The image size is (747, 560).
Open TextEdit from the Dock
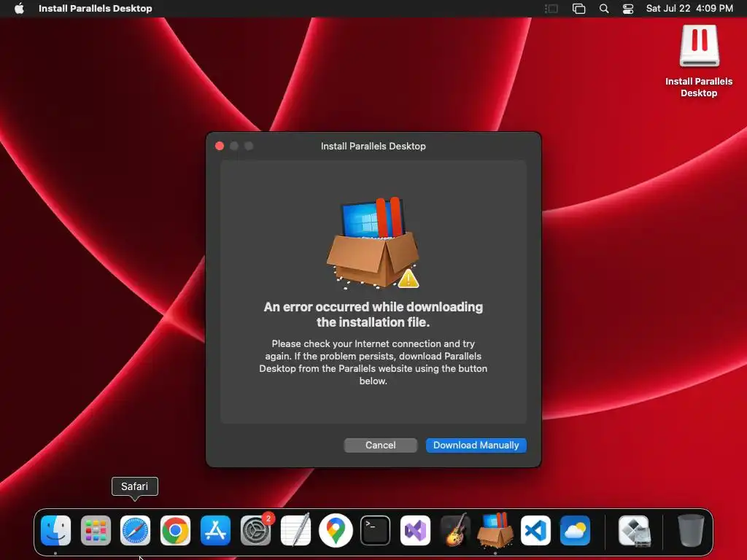(295, 529)
